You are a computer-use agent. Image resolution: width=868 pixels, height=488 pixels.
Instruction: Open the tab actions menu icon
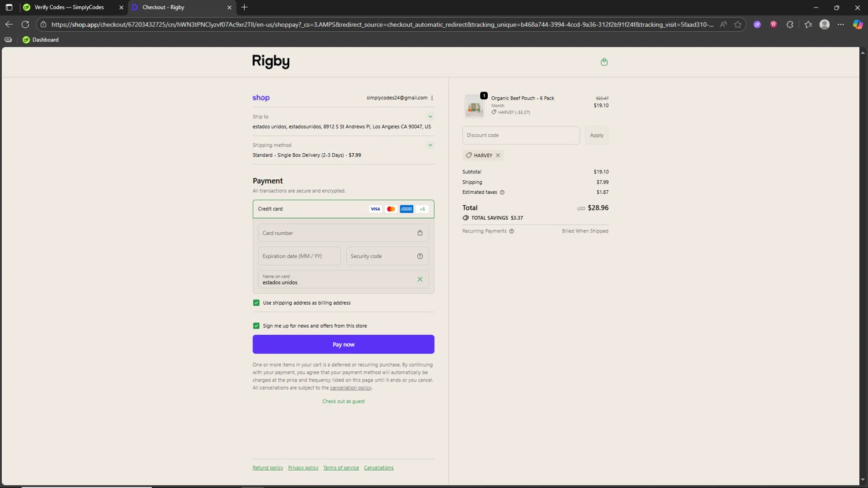point(9,8)
